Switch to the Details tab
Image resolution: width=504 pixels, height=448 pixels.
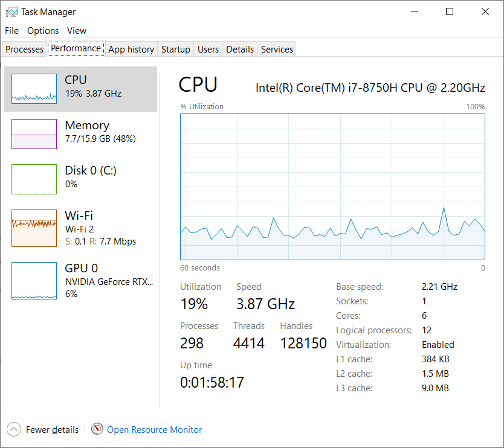[240, 49]
